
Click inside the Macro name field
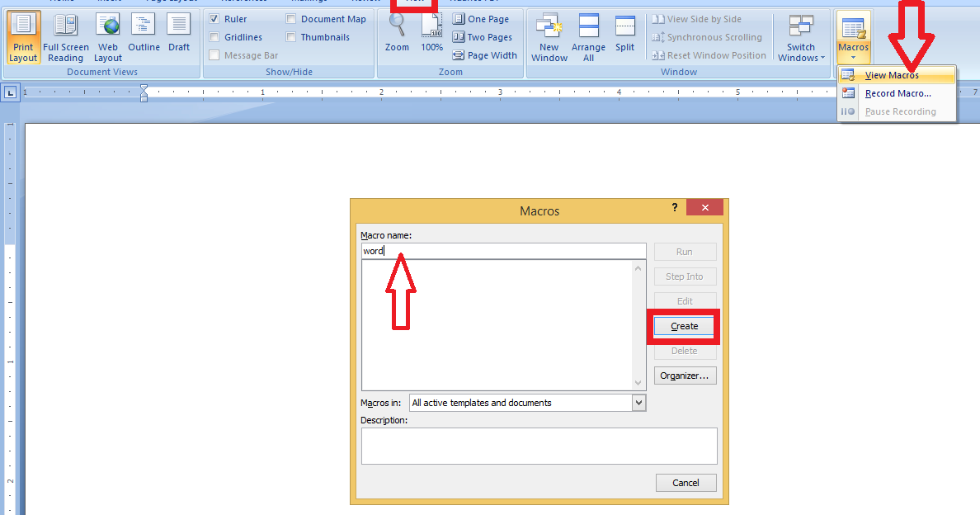pyautogui.click(x=503, y=250)
